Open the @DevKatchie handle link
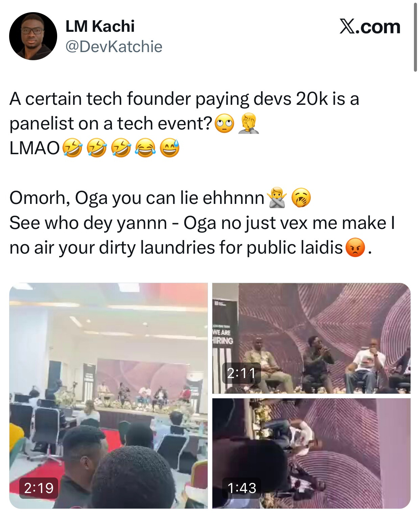 [114, 47]
